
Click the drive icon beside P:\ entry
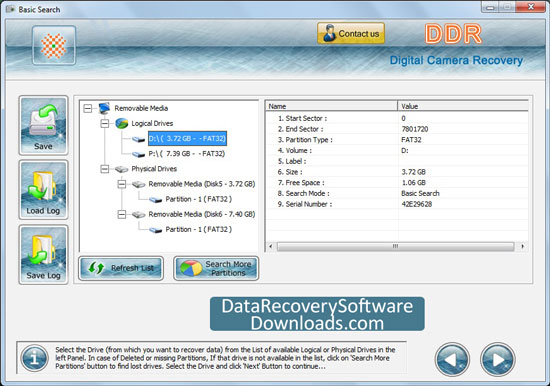click(139, 154)
